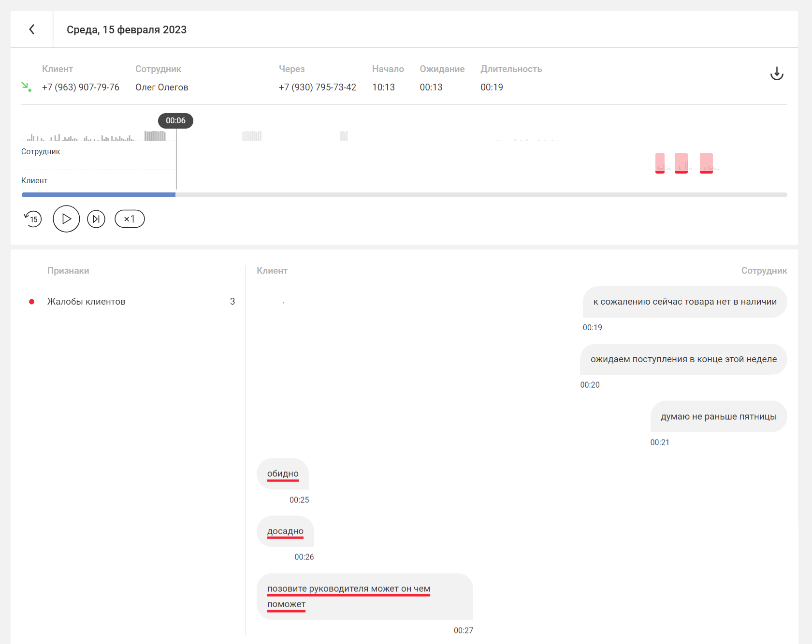
Task: Click client phone number +7 (963) 907-79-76
Action: pos(81,88)
